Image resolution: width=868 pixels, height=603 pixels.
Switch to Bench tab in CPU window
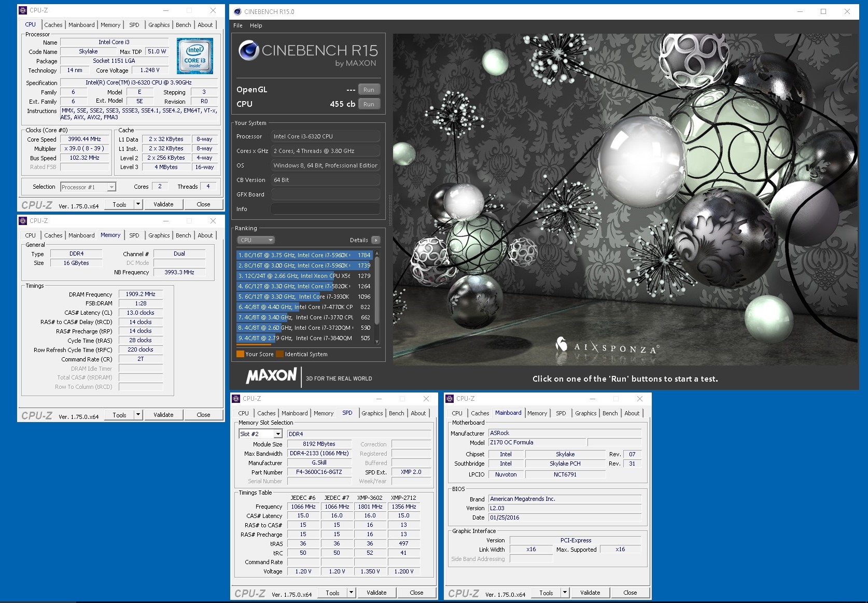pos(183,25)
